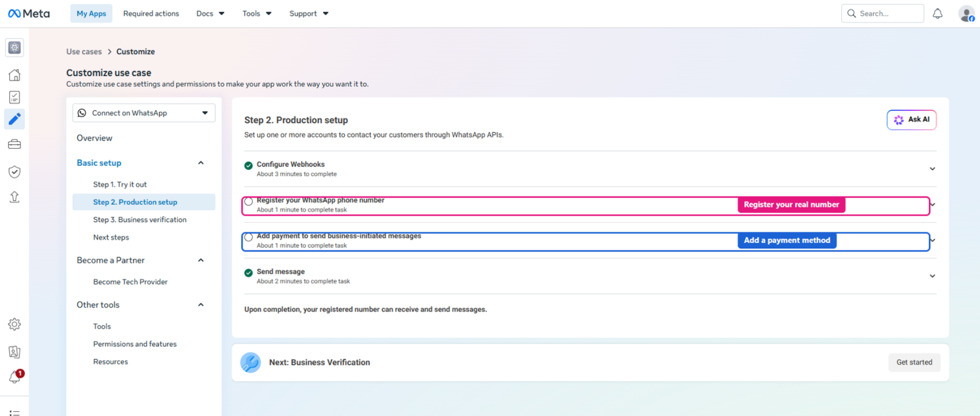
Task: Open the shield checkmark icon in the sidebar
Action: (x=15, y=172)
